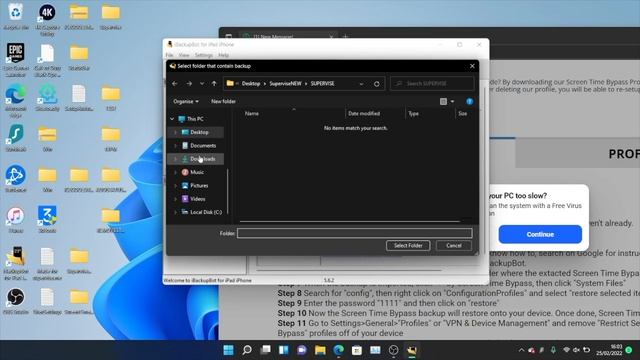Go up one folder level
The image size is (640, 360).
point(214,84)
